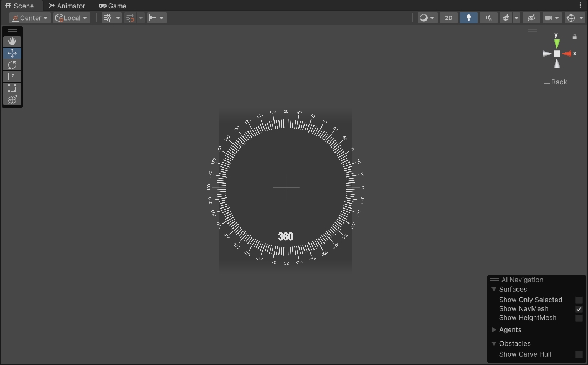This screenshot has width=588, height=365.
Task: Select the Rect transform tool
Action: pyautogui.click(x=12, y=88)
